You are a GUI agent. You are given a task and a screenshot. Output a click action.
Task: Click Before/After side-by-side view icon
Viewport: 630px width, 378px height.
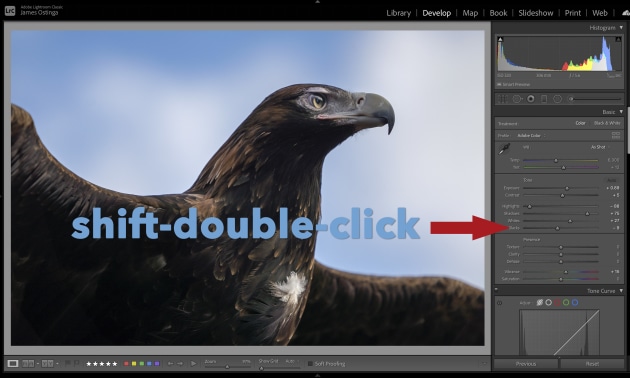(x=28, y=364)
